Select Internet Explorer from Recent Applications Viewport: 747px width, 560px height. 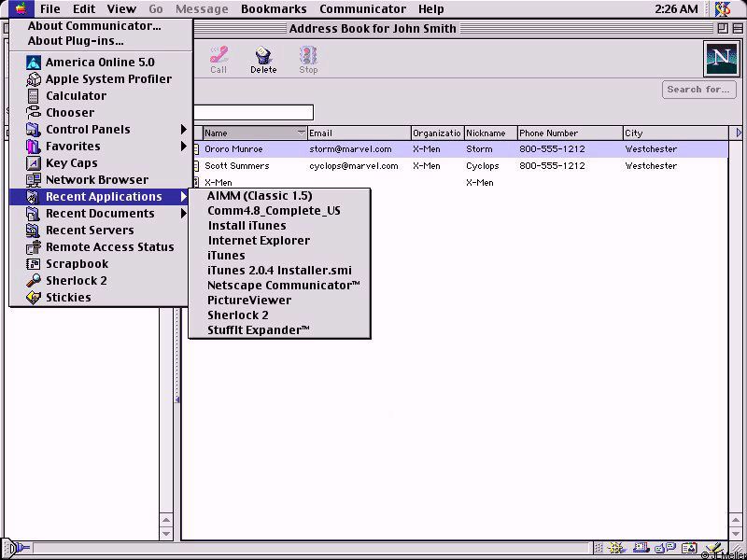tap(259, 241)
